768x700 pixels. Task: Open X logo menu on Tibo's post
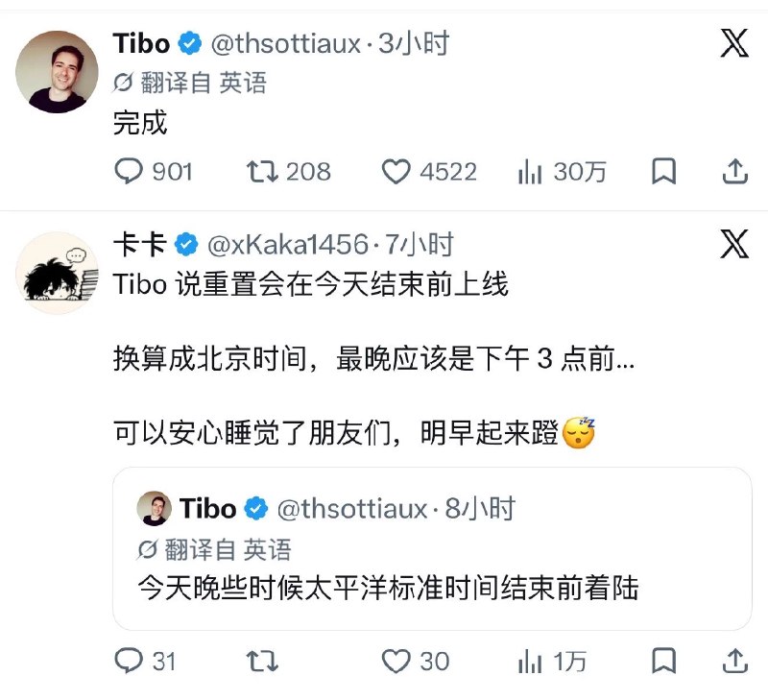(x=734, y=43)
